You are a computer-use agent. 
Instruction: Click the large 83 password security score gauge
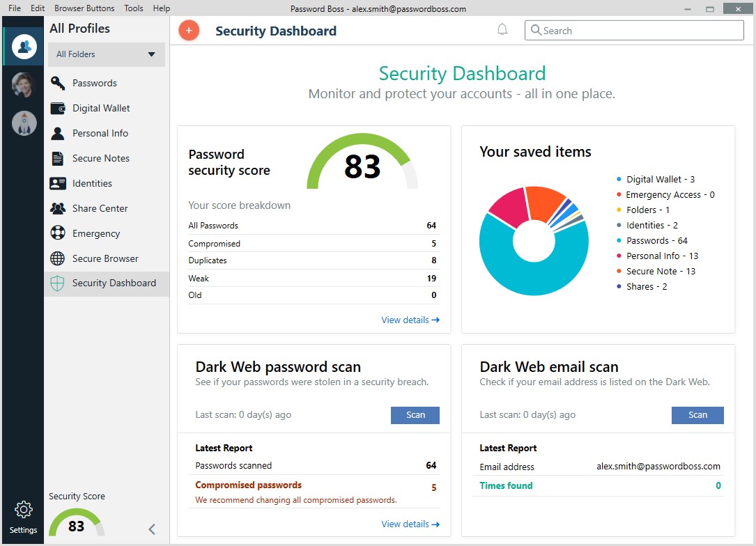362,162
